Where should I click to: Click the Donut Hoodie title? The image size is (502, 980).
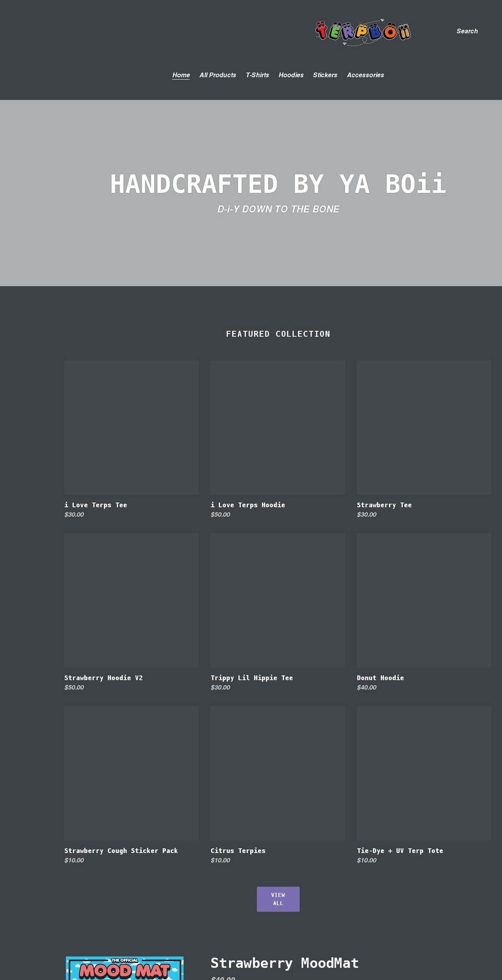[x=380, y=678]
